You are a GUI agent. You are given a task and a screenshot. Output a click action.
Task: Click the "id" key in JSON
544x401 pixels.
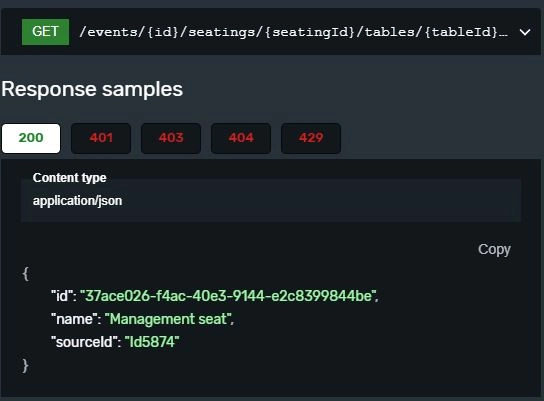tap(62, 296)
